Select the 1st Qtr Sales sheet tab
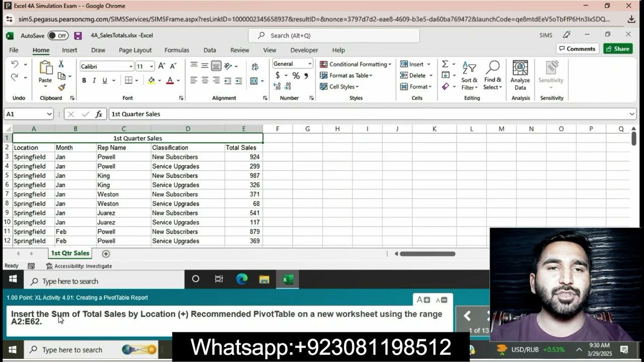Screen dimensions: 644x362 pos(70,253)
